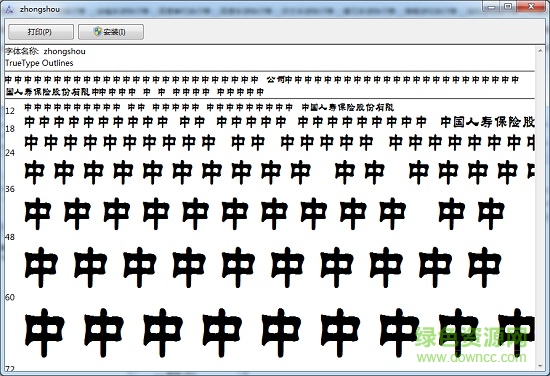Click the font viewer icon in the title bar
Screen dimensions: 550x376
pyautogui.click(x=9, y=9)
